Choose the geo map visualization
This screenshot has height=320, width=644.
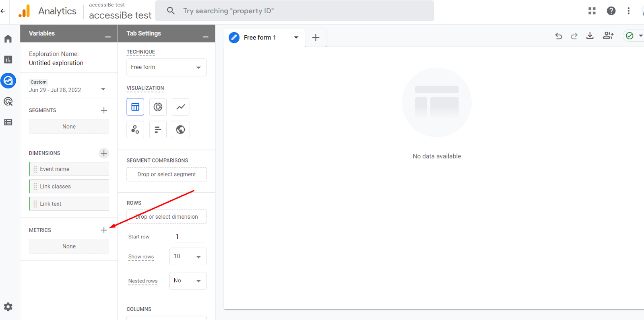(180, 129)
